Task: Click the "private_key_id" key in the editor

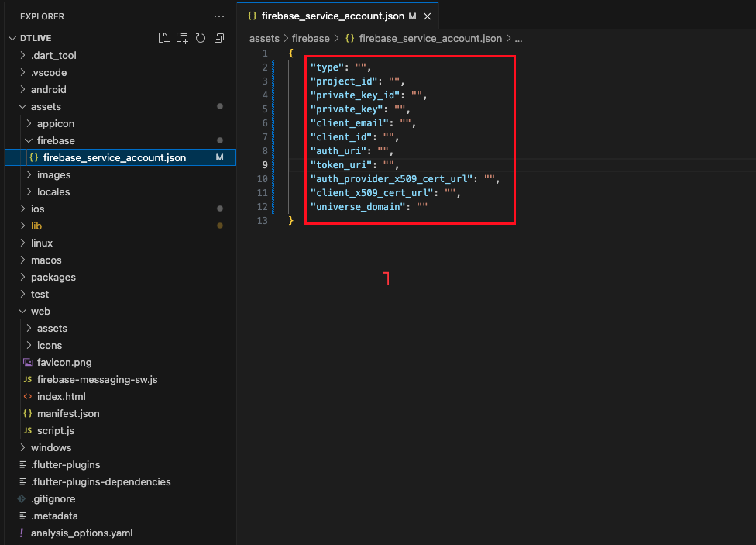Action: (x=355, y=95)
